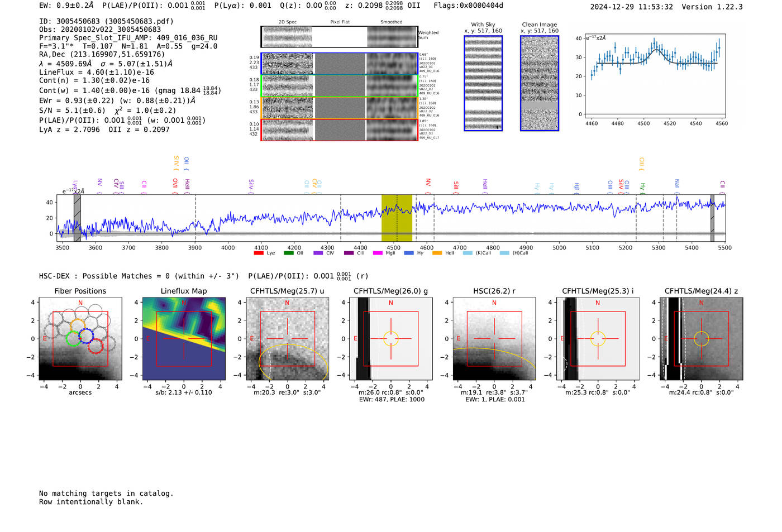The width and height of the screenshot is (782, 532).
Task: Open the Lineflux Map panel
Action: (184, 339)
